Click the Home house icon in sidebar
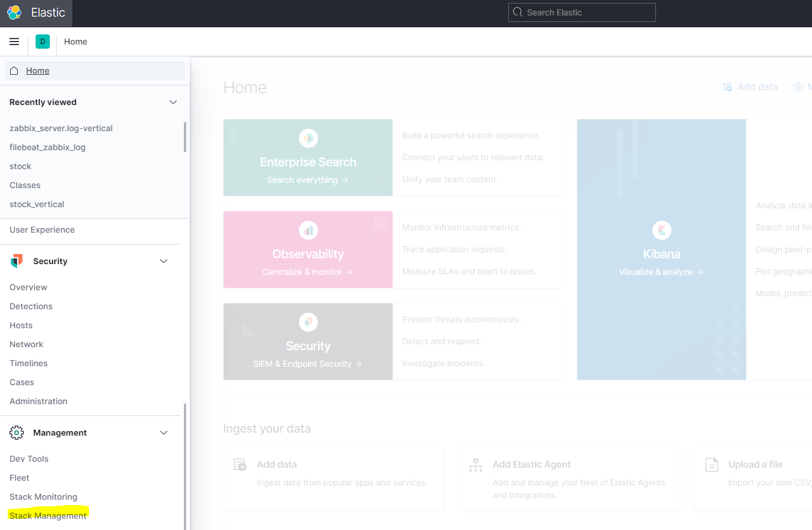Viewport: 812px width, 530px height. [x=14, y=71]
